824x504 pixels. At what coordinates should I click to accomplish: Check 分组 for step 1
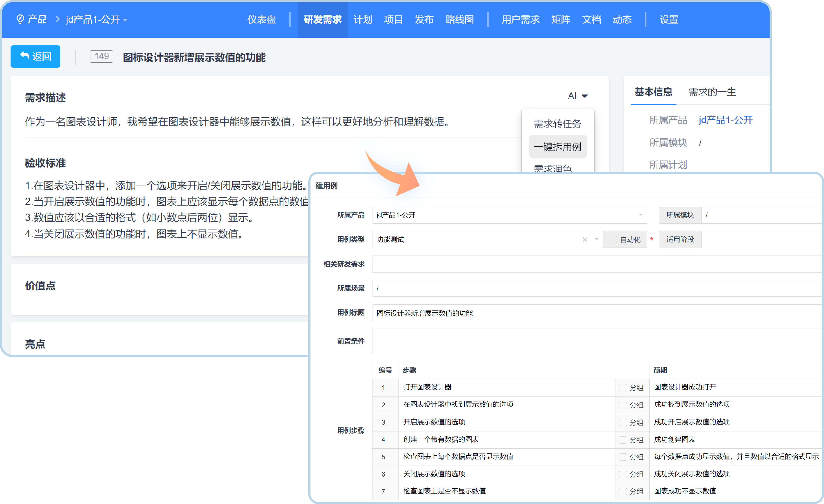pos(623,387)
